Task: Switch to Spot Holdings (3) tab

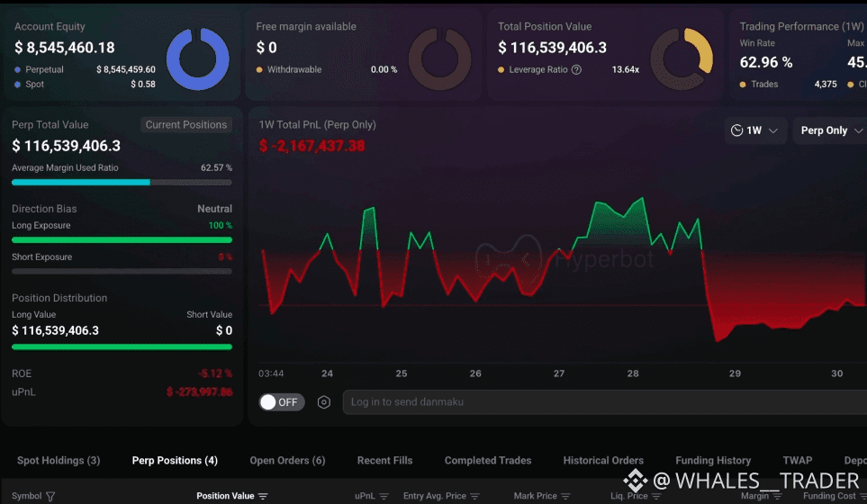Action: click(x=59, y=460)
